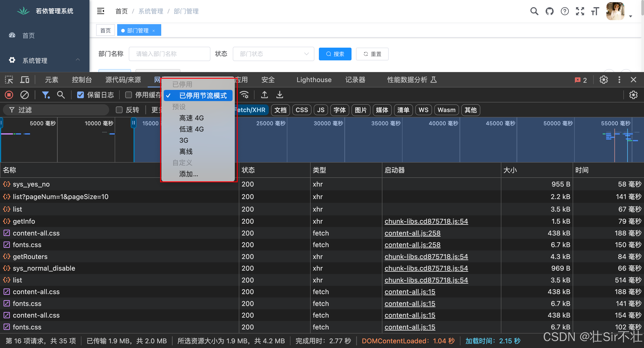Click the stop recording network log icon
Viewport: 644px width, 348px height.
tap(9, 95)
